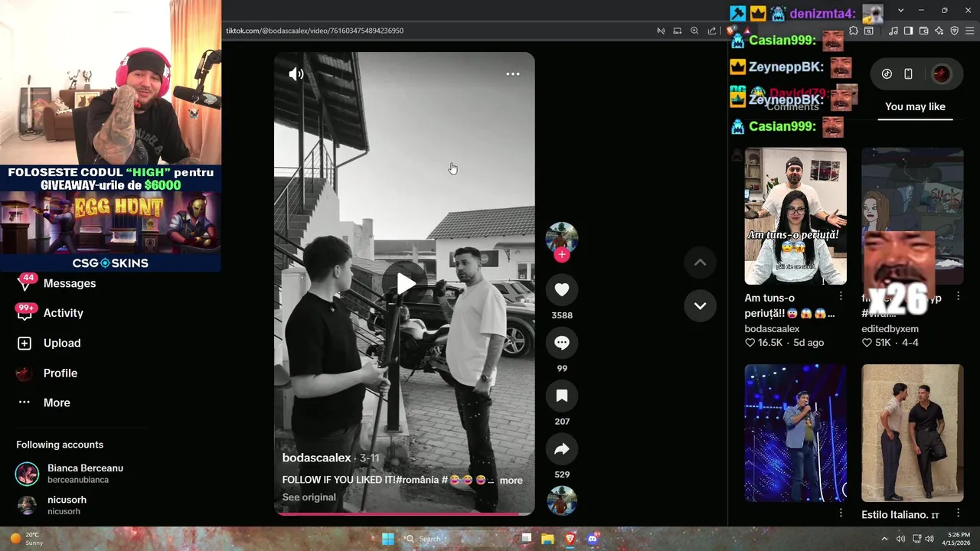Open Leo AI sparkle icon
The width and height of the screenshot is (980, 551).
click(939, 31)
